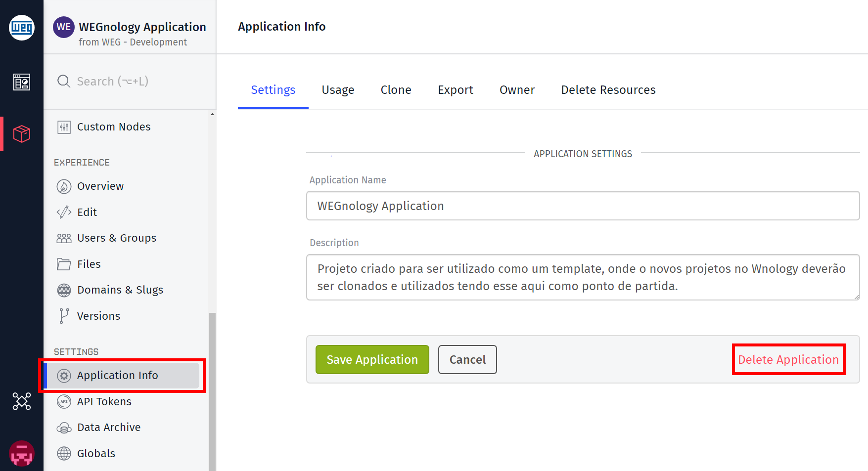The image size is (868, 471).
Task: Click the Cancel button
Action: [x=467, y=359]
